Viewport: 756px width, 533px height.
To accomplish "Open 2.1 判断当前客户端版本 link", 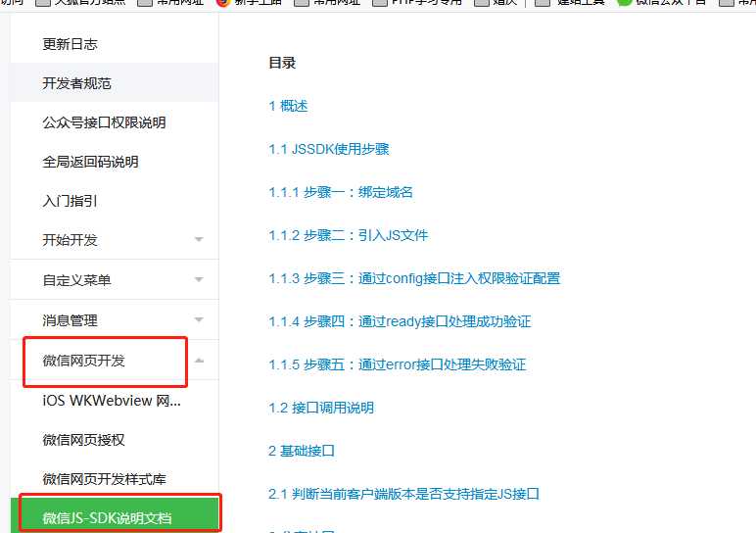I will pos(403,494).
